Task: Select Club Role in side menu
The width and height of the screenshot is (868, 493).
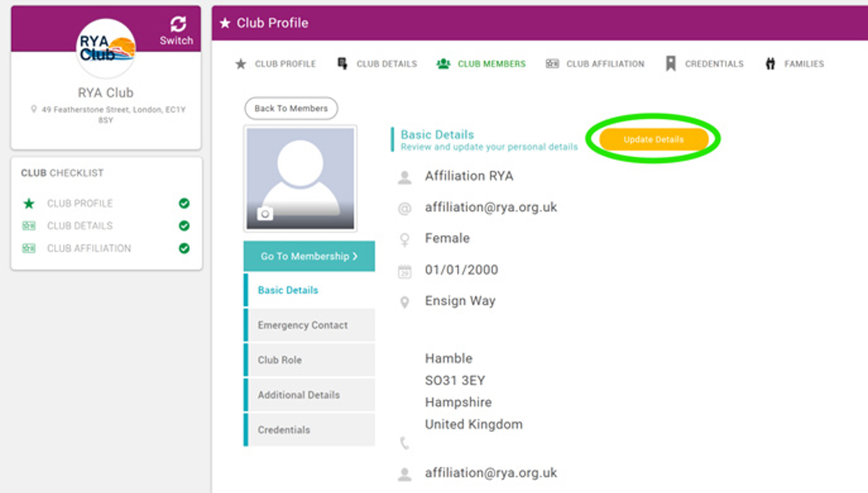Action: pyautogui.click(x=309, y=360)
